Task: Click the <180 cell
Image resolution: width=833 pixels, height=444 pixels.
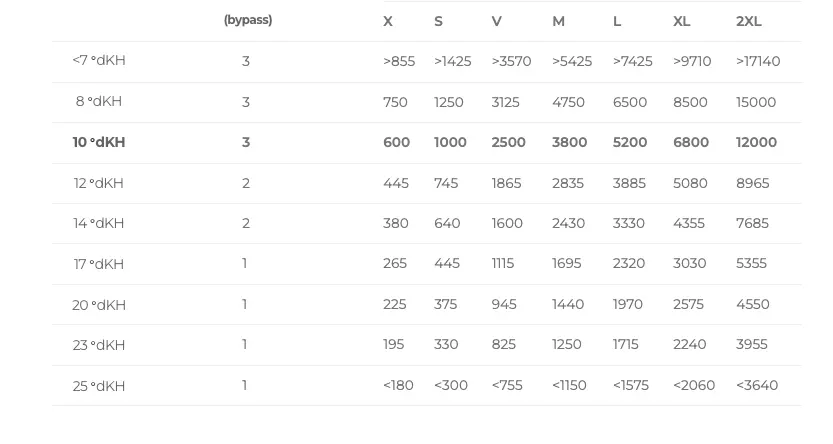Action: 398,385
